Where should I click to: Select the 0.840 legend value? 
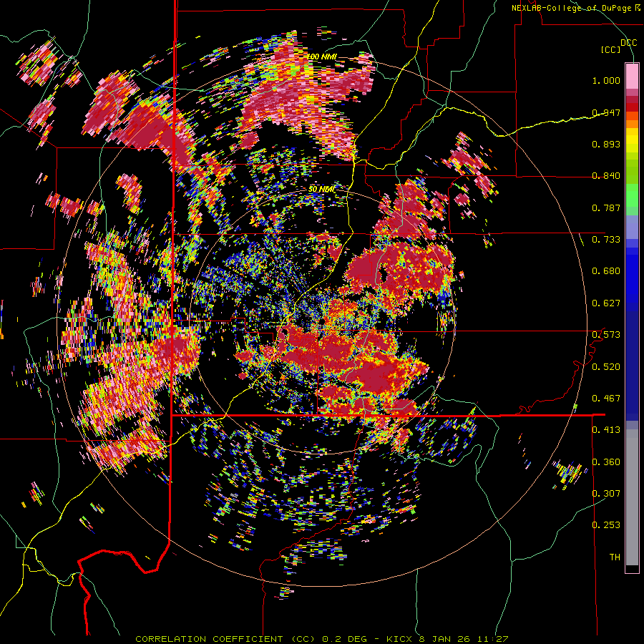606,176
